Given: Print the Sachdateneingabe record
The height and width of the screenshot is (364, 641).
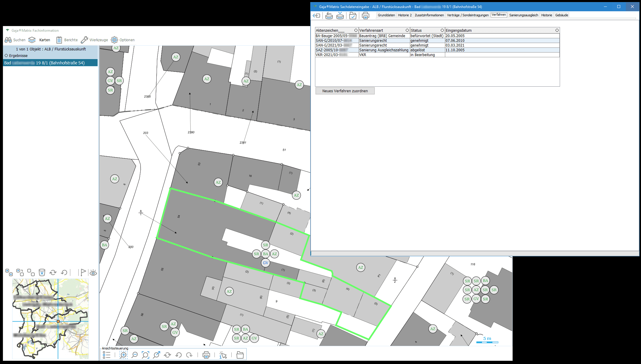Looking at the screenshot, I should pyautogui.click(x=365, y=15).
